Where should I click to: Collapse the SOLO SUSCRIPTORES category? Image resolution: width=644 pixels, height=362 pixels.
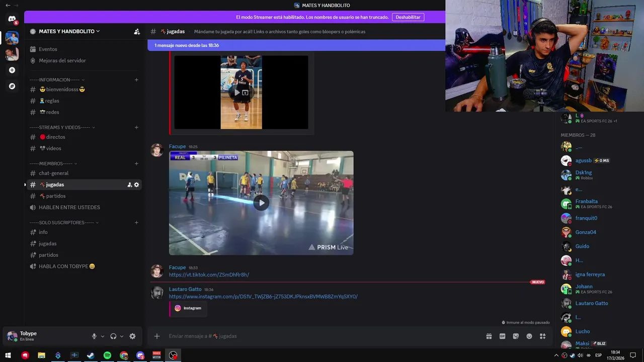click(x=64, y=222)
